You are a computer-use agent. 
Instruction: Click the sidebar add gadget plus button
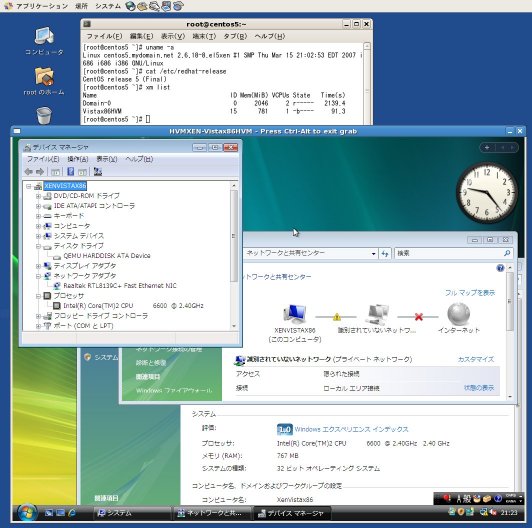[x=487, y=147]
